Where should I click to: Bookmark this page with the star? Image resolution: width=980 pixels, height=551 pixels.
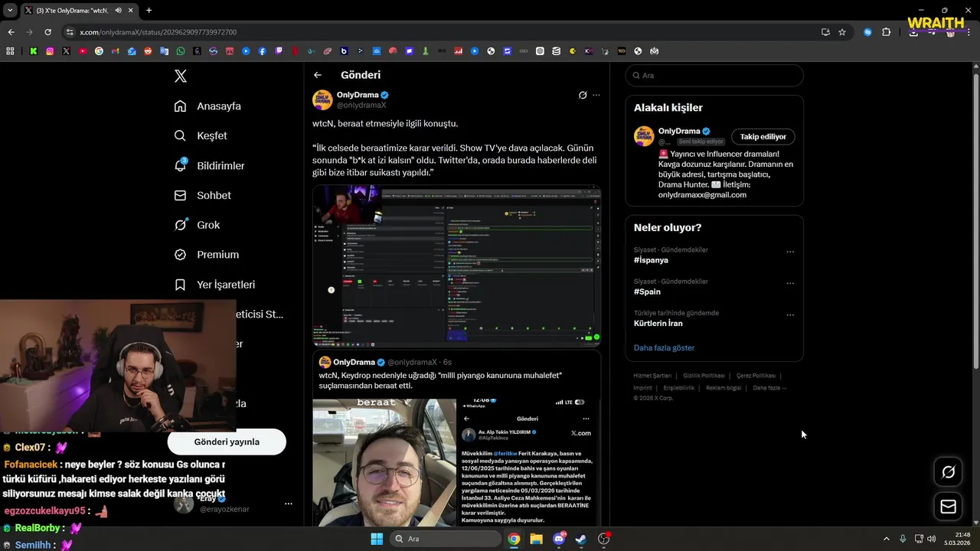(842, 32)
